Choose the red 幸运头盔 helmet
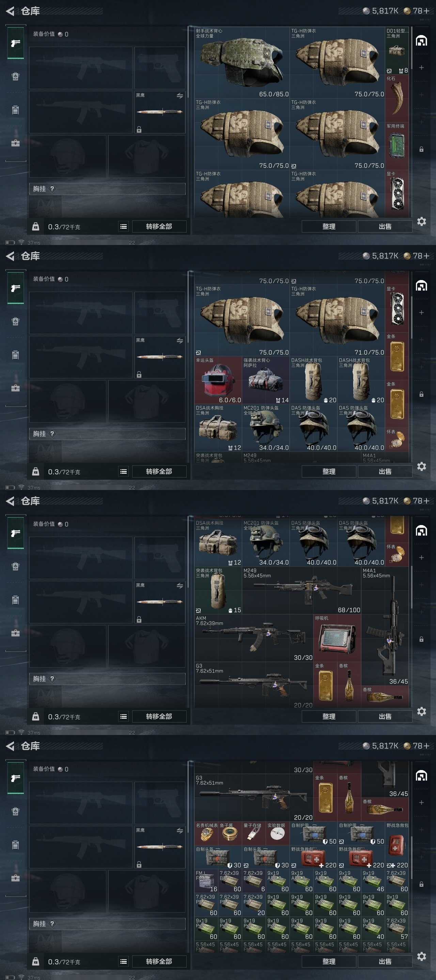The image size is (436, 980). (218, 380)
